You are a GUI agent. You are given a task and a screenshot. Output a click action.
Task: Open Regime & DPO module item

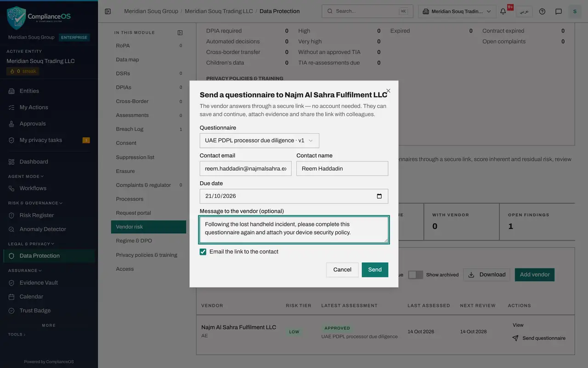(149, 241)
